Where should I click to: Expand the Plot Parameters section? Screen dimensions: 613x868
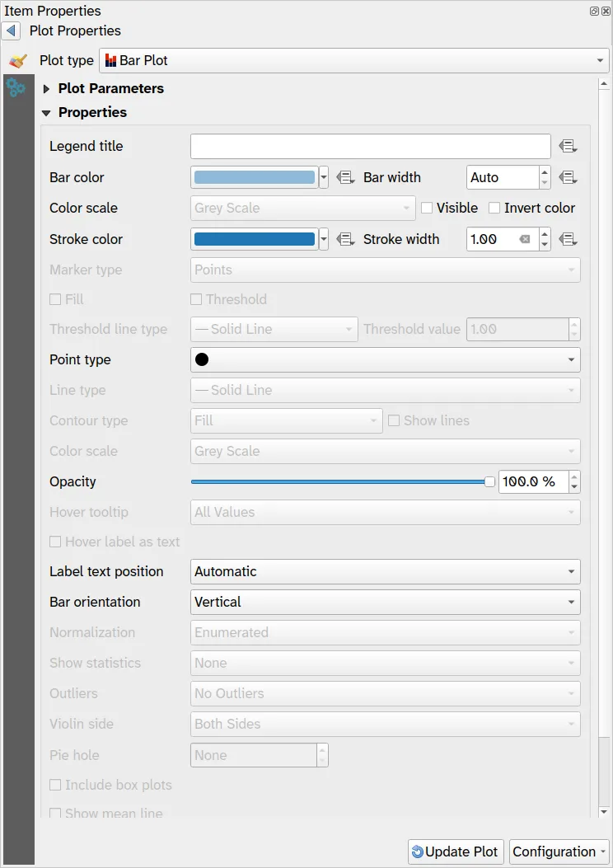(x=47, y=89)
